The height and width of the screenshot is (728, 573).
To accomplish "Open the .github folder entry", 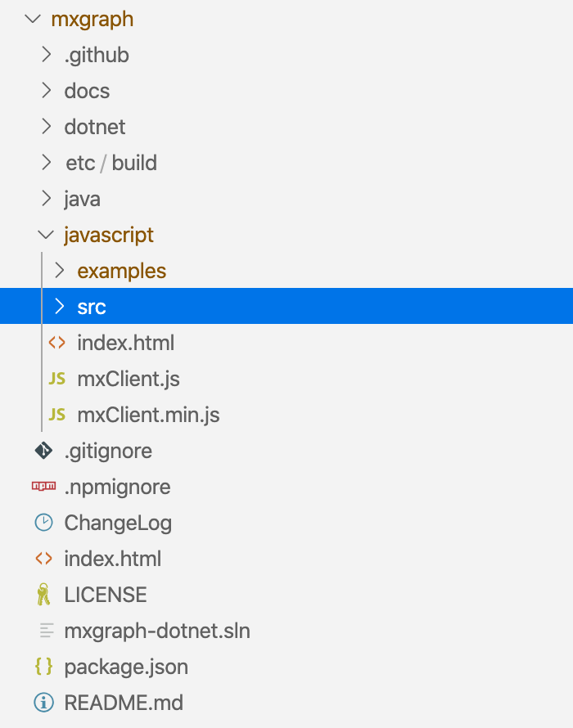I will click(97, 55).
